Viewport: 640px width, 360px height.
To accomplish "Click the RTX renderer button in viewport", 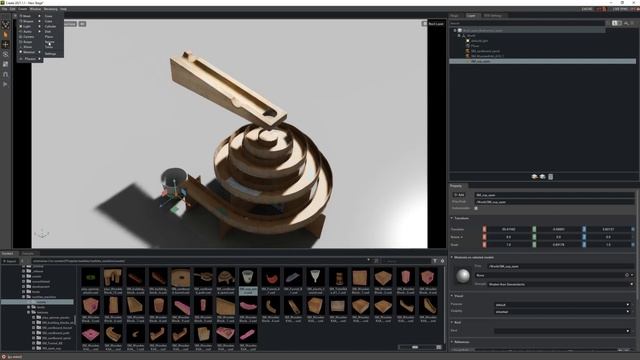I will tap(70, 24).
